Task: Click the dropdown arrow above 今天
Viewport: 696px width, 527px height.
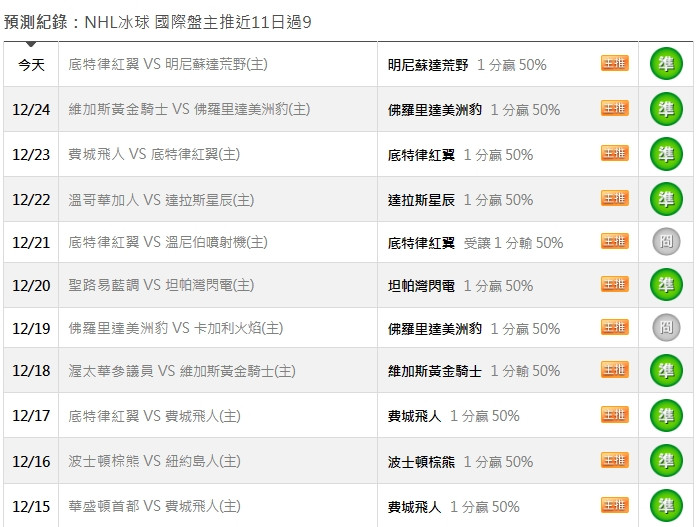Action: tap(31, 44)
